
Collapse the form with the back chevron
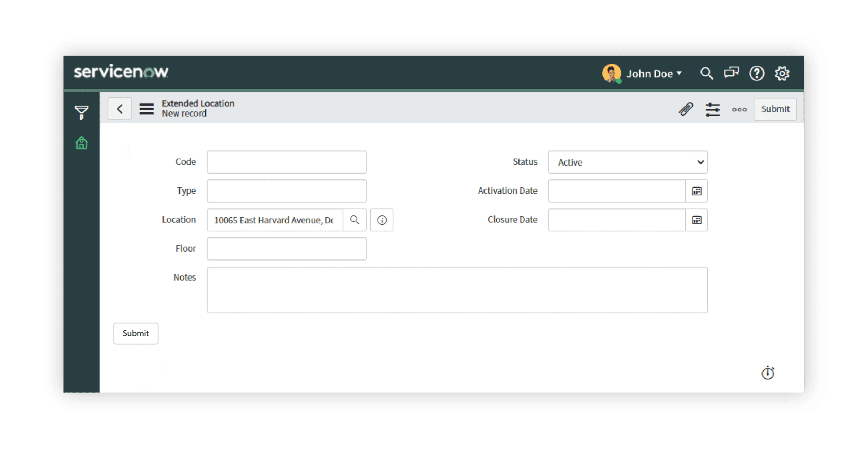(x=120, y=108)
